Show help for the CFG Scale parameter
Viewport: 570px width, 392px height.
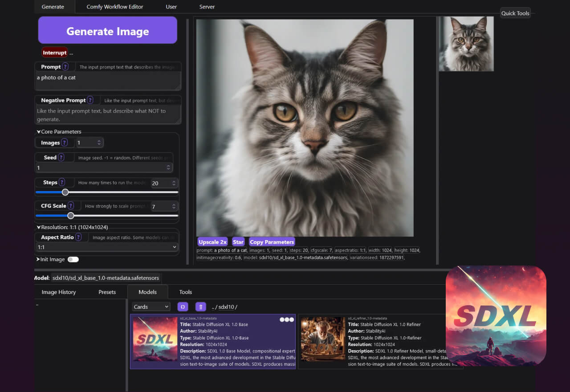71,206
